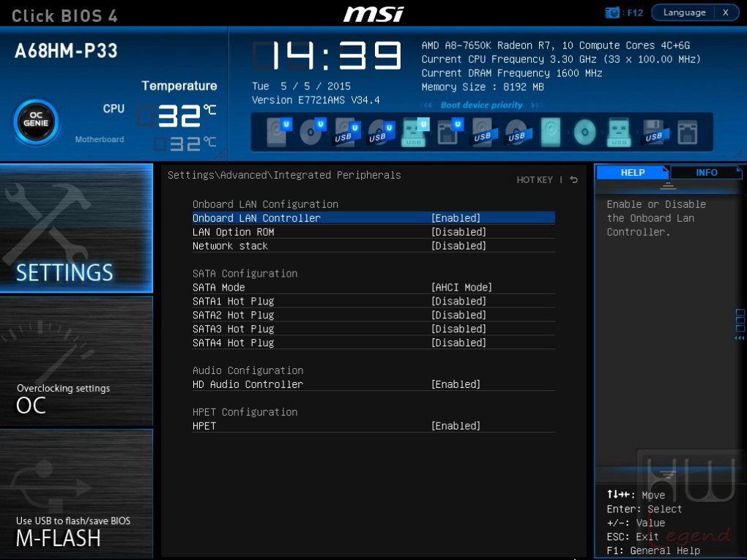Open the SETTINGS section
747x560 pixels.
[x=76, y=228]
